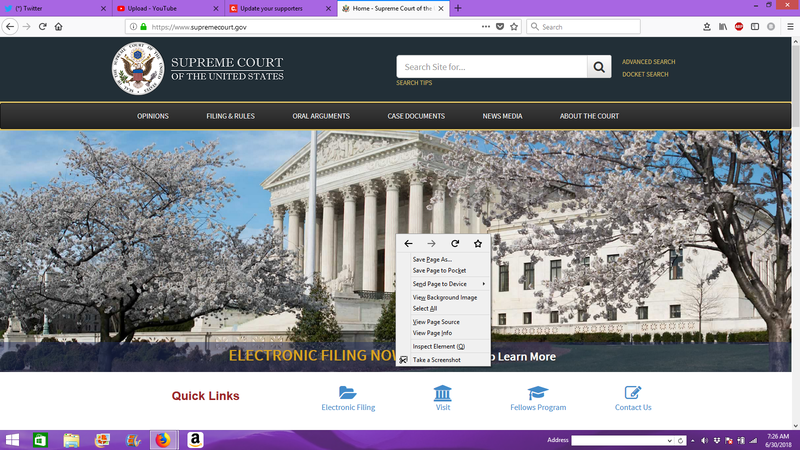Open the Firefox Library icon
Image resolution: width=800 pixels, height=450 pixels.
click(x=722, y=26)
